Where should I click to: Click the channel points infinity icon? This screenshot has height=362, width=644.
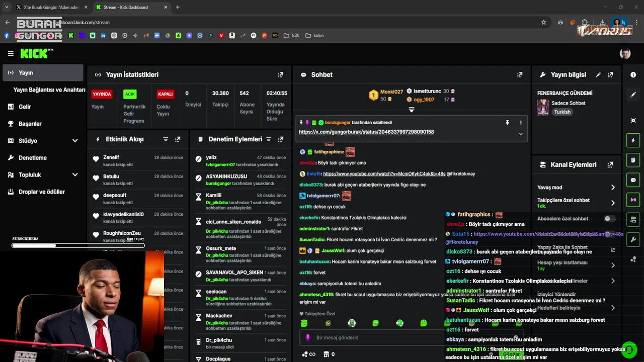point(308,354)
